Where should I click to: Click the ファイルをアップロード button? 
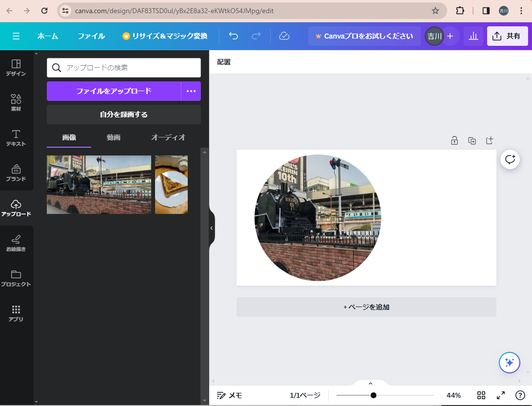[114, 91]
